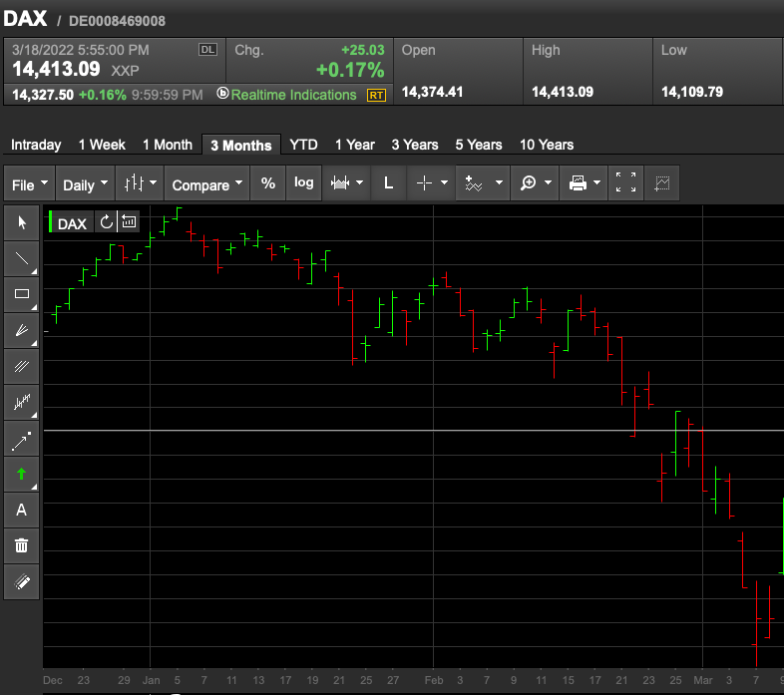This screenshot has height=695, width=784.
Task: Click the High value 14,413.09
Action: click(x=563, y=92)
